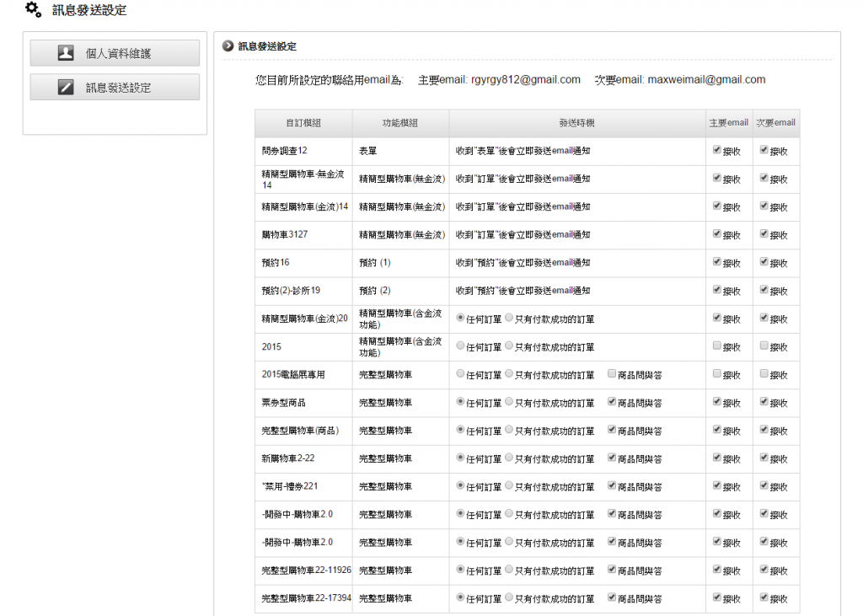
Task: Select 任何訂單 for 2015電腦展專用
Action: (x=460, y=373)
